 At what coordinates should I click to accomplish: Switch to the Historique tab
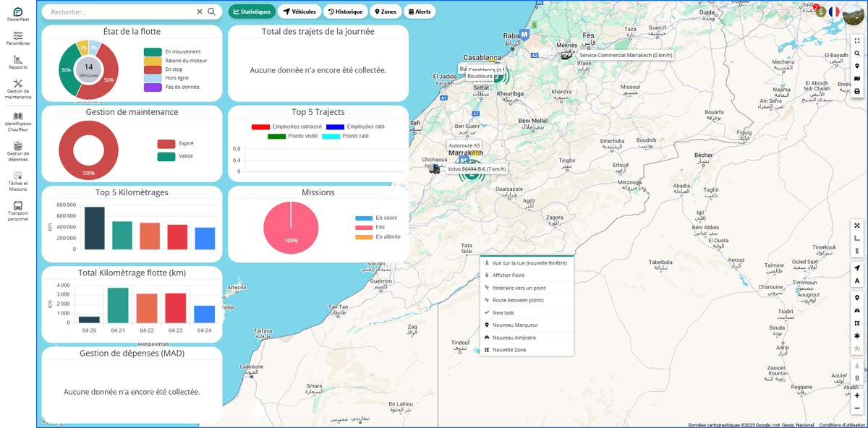tap(346, 11)
